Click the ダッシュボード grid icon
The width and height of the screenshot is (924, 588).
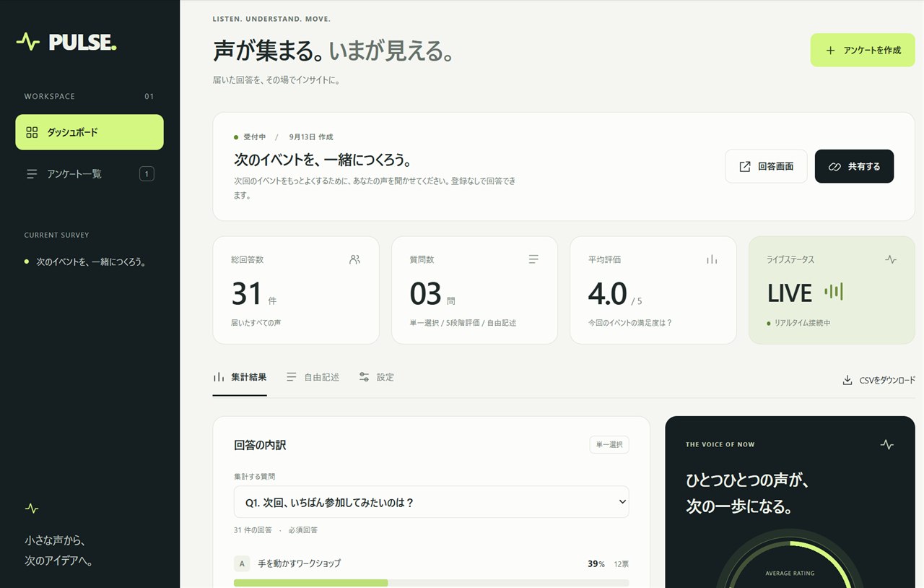(x=32, y=132)
